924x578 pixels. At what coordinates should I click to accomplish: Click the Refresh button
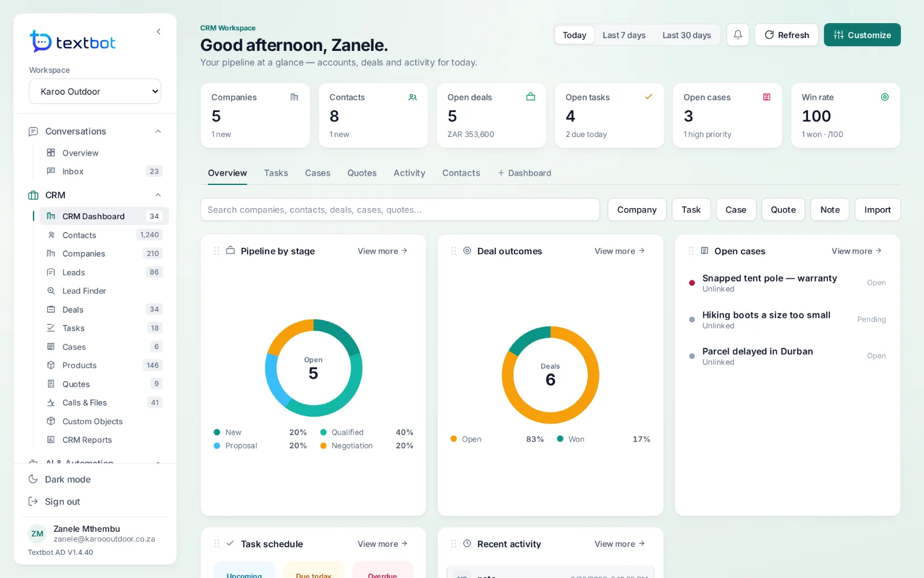(x=787, y=35)
